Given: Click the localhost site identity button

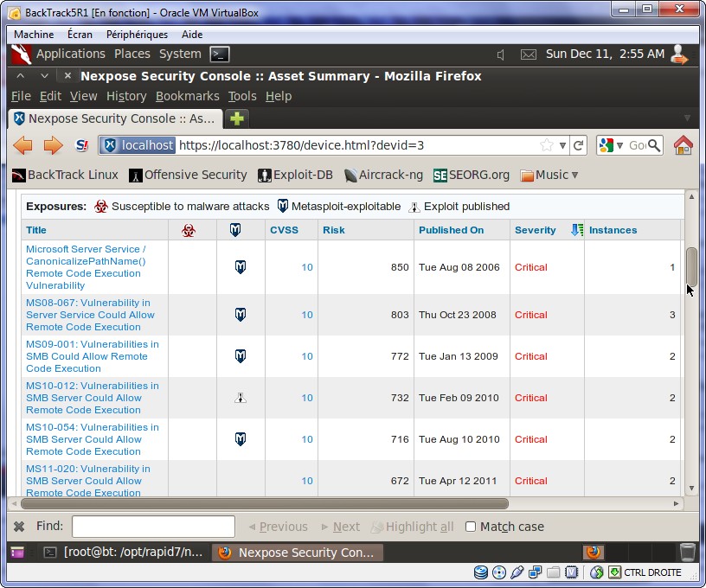Looking at the screenshot, I should [x=138, y=145].
